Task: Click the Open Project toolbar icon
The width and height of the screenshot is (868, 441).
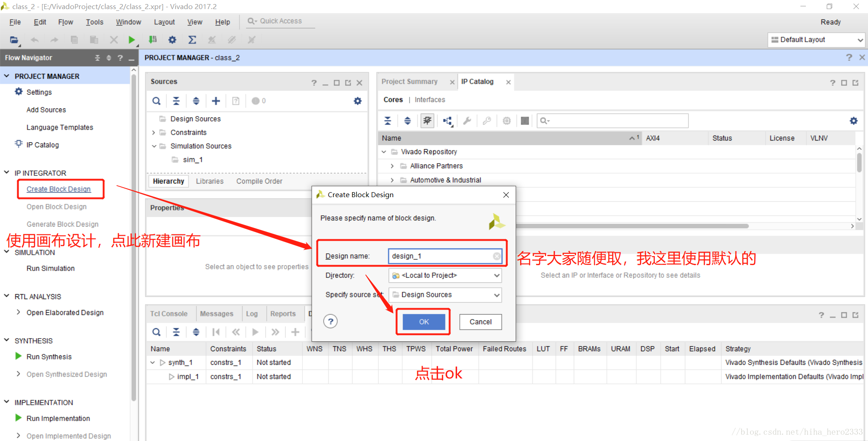Action: (15, 40)
